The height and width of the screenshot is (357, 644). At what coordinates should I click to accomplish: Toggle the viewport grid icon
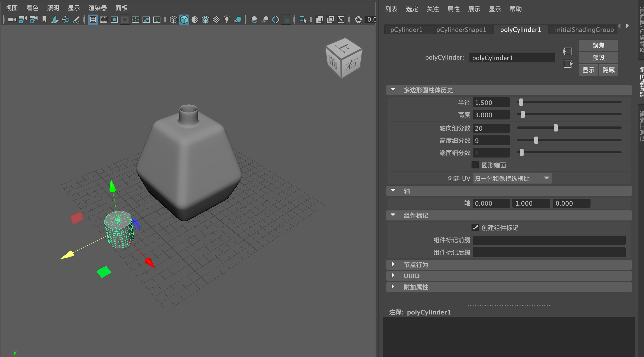[x=93, y=20]
